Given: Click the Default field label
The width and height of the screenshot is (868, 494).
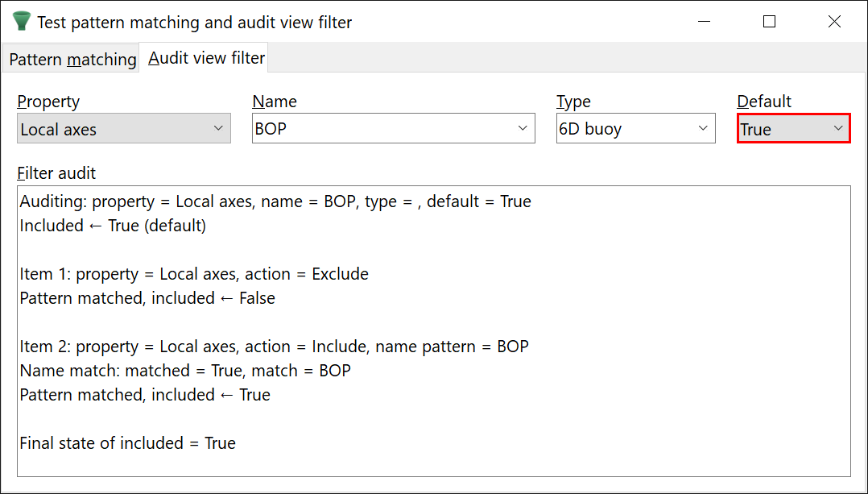Looking at the screenshot, I should coord(764,102).
